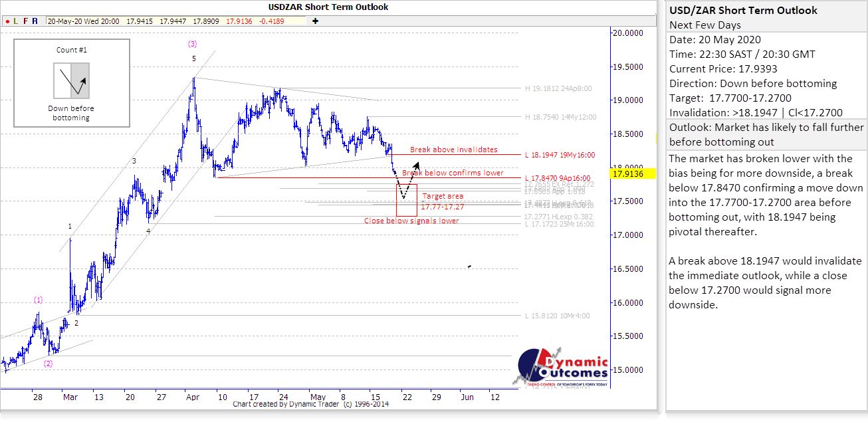Click the magenta (1) wave label

click(x=39, y=300)
